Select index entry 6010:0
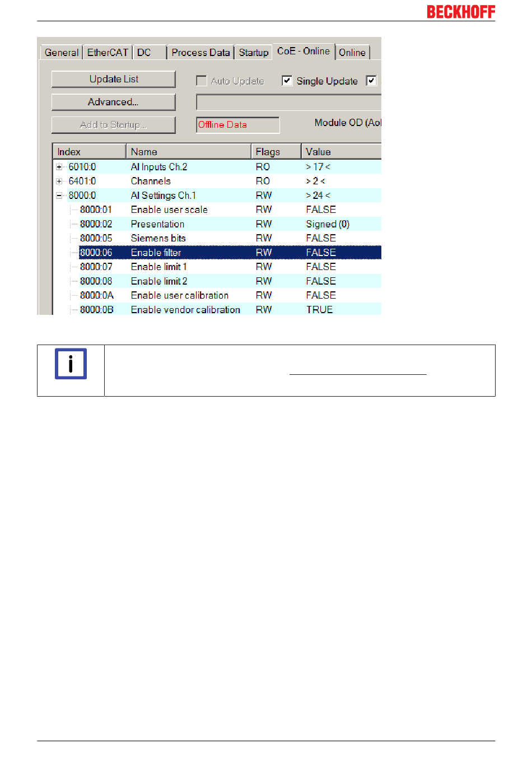The width and height of the screenshot is (532, 767). 82,167
